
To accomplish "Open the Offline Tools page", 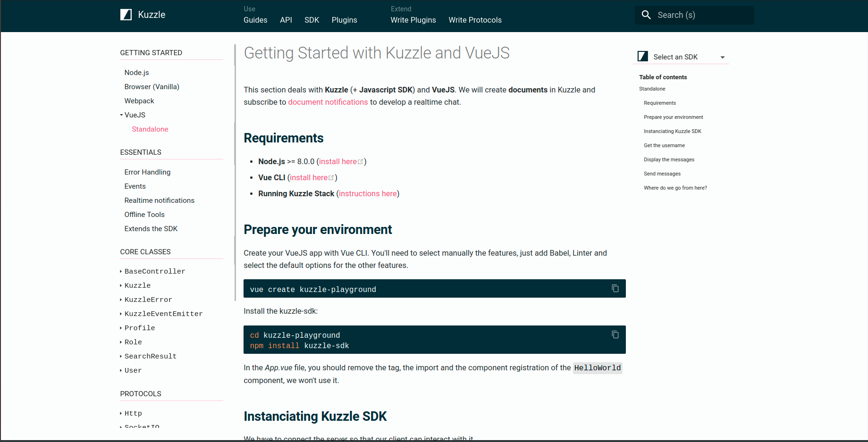I will click(x=144, y=215).
